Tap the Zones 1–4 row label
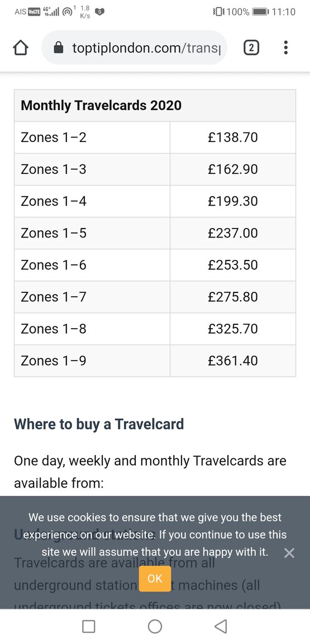 pyautogui.click(x=54, y=201)
